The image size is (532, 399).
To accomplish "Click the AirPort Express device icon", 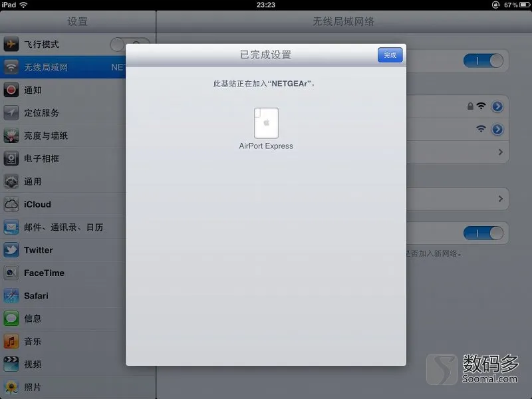I will (x=266, y=123).
